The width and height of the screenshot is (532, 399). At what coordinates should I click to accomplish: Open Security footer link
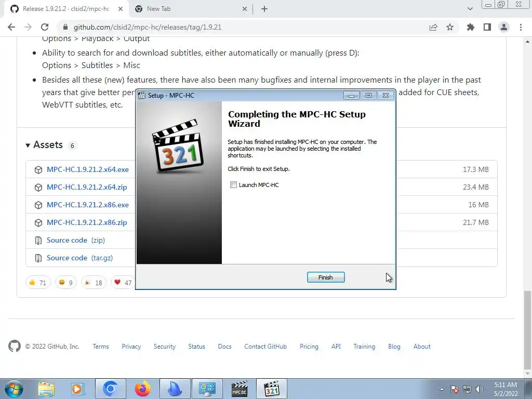(165, 347)
